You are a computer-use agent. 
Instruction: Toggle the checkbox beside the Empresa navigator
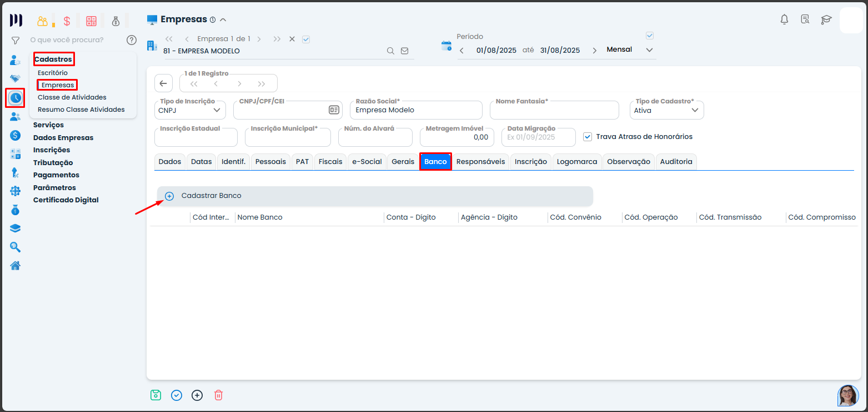coord(305,39)
